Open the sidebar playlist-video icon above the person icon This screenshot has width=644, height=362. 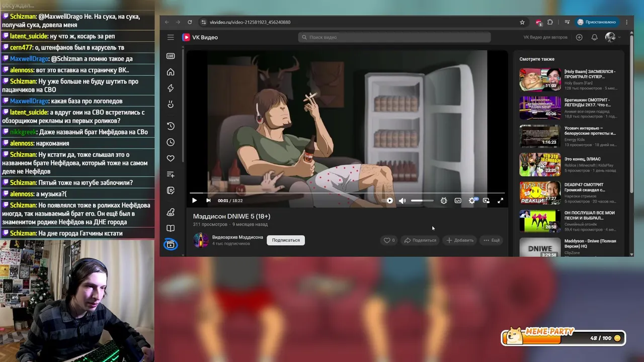coord(171,191)
